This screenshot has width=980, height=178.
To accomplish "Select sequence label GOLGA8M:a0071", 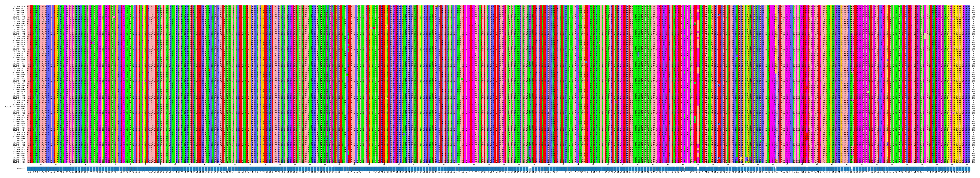I will (19, 28).
